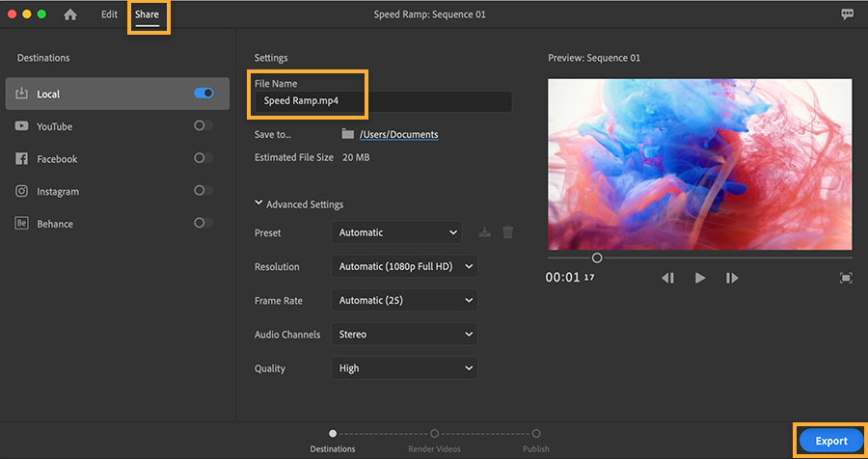868x459 pixels.
Task: Collapse the Advanced Settings section
Action: coord(258,204)
